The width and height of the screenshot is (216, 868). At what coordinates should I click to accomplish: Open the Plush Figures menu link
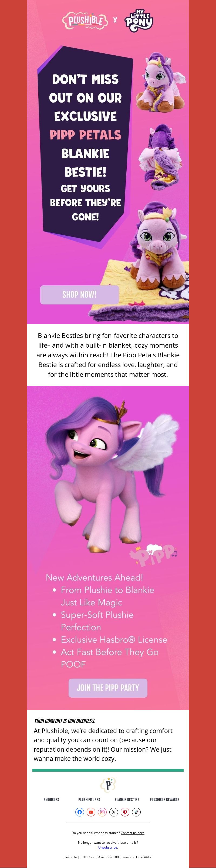pos(89,800)
